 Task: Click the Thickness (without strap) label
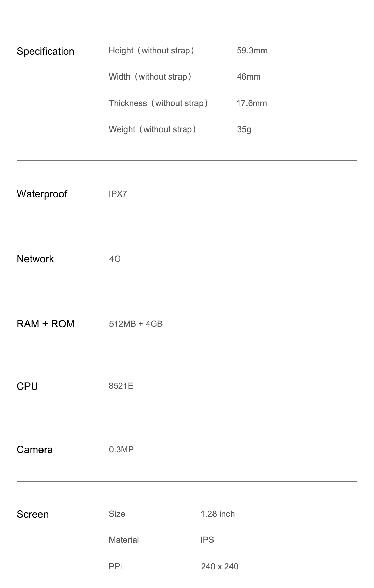[x=158, y=103]
